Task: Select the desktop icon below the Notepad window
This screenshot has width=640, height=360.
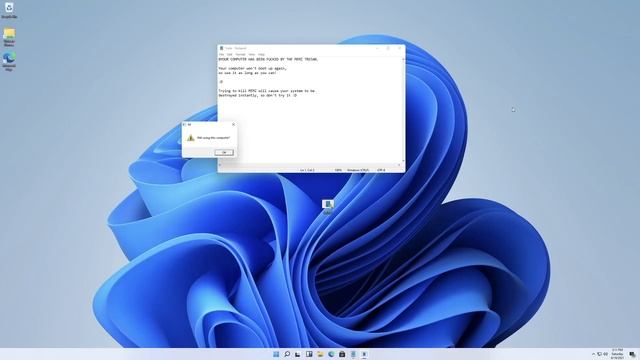Action: 328,207
